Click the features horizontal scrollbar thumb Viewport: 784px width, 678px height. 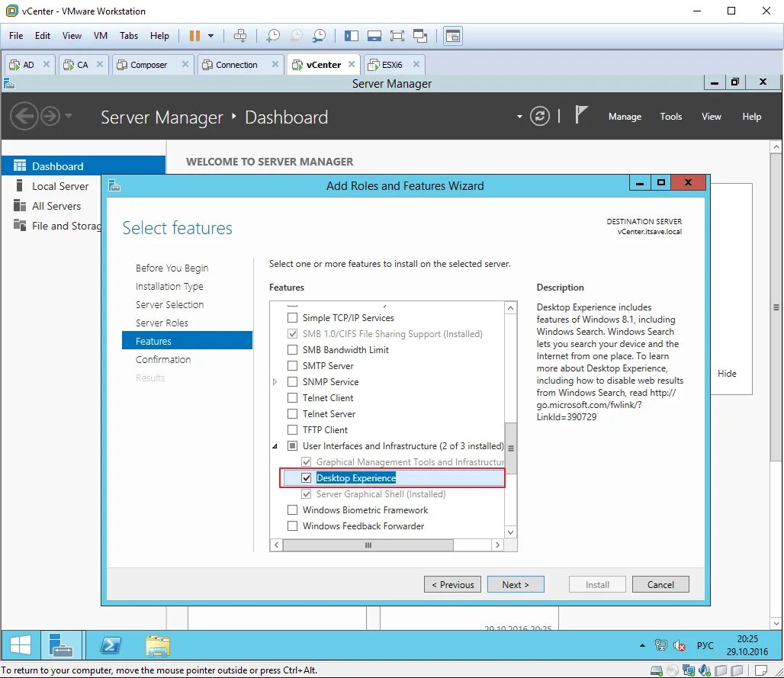tap(368, 545)
